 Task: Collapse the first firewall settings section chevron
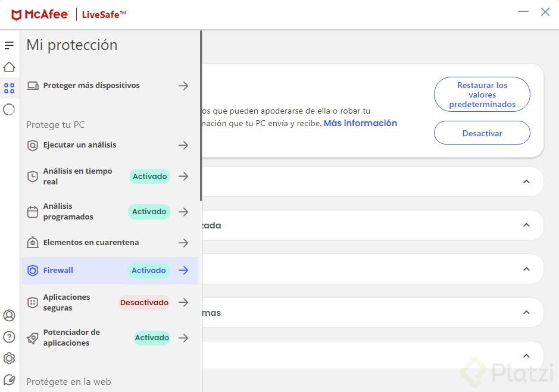click(x=526, y=182)
